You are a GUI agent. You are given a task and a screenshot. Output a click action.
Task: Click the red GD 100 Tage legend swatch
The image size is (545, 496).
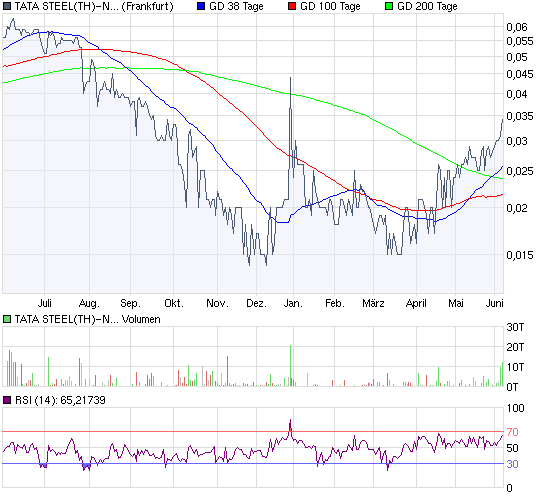(x=292, y=6)
